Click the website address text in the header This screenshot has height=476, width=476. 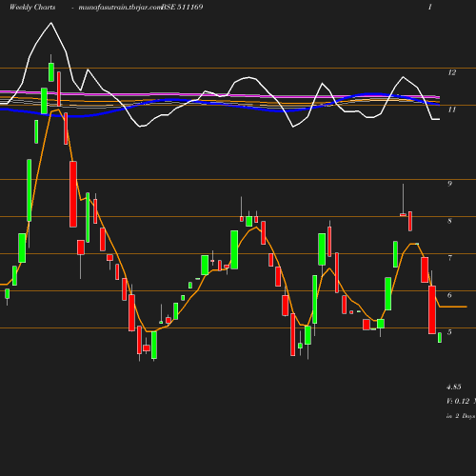point(120,8)
